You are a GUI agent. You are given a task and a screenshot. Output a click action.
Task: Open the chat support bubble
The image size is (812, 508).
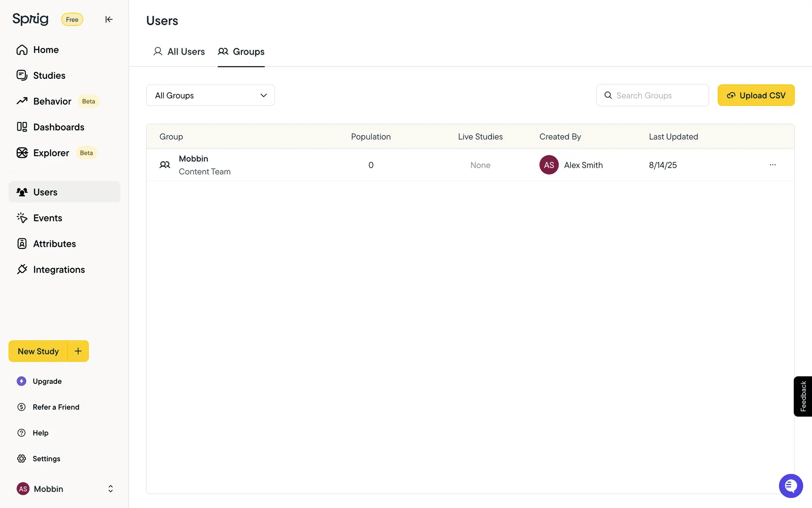pos(790,486)
